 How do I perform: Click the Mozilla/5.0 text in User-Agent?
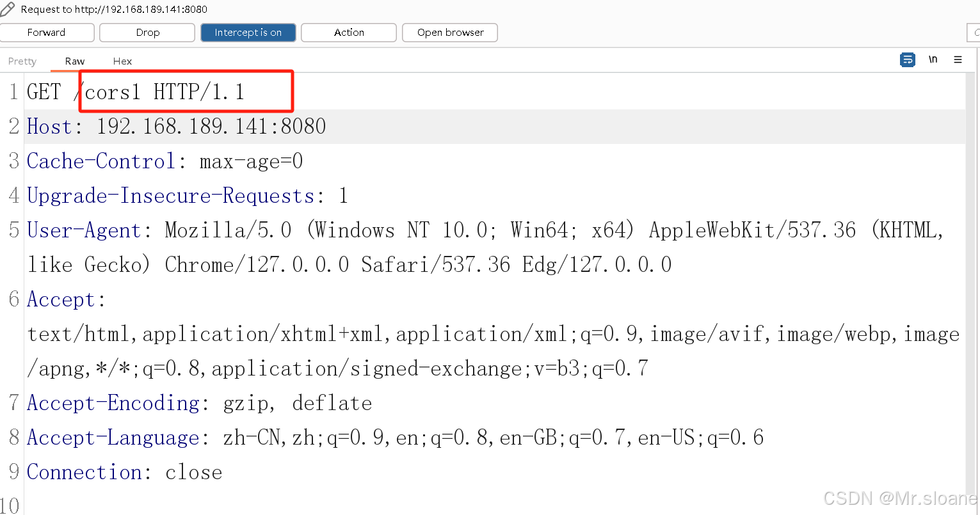(228, 230)
